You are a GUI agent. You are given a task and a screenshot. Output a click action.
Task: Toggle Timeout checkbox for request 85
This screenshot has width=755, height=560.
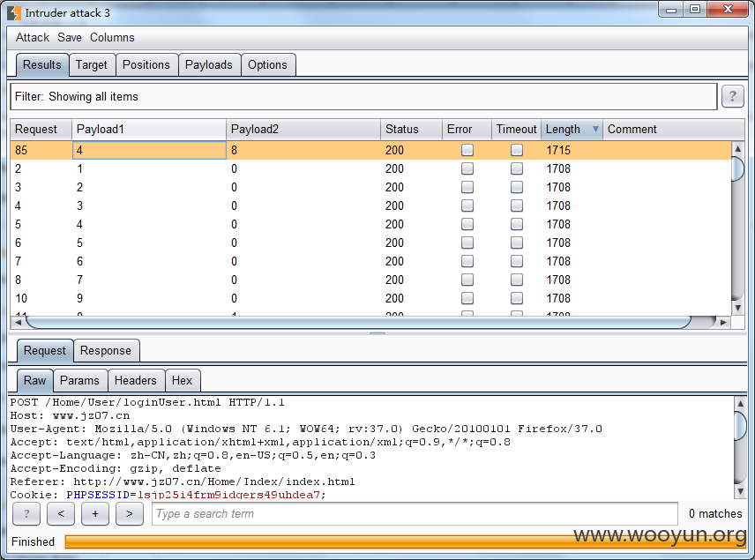pos(517,150)
